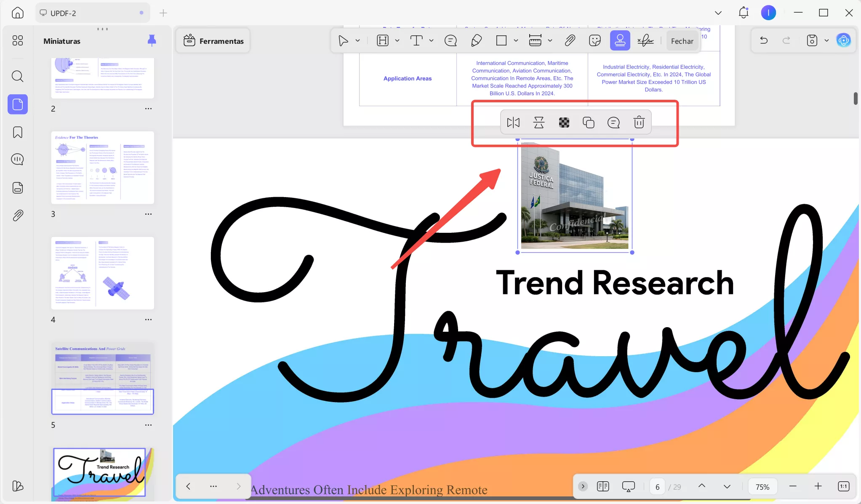Open the Bookmarks panel in sidebar
861x504 pixels.
(18, 132)
